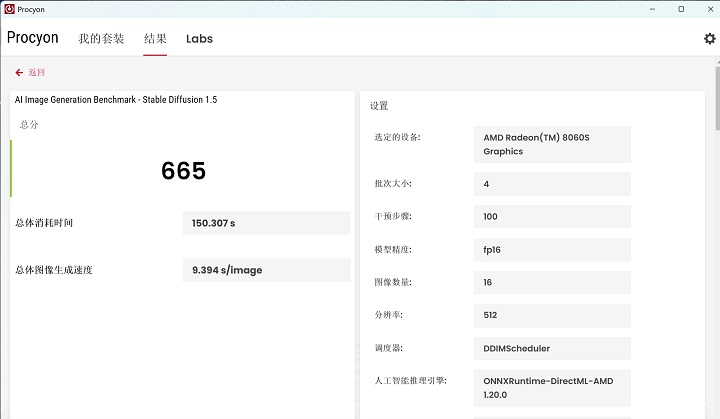
Task: Close the Procyon window
Action: tap(710, 9)
